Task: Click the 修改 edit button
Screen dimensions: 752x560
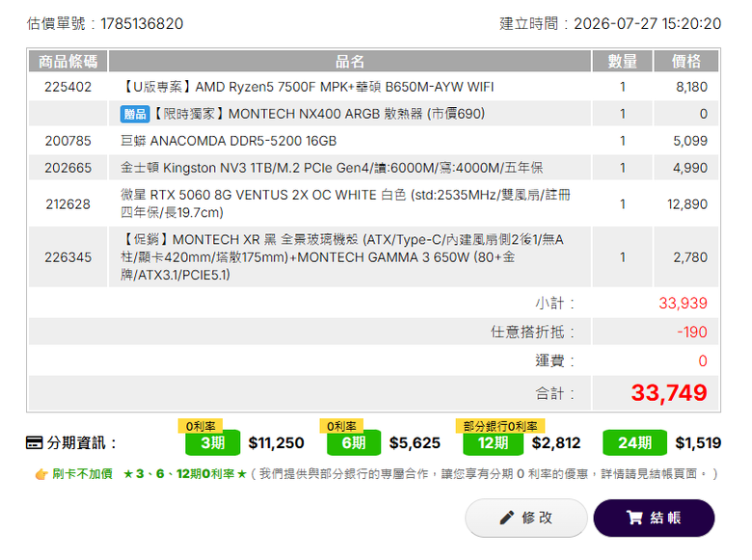Action: point(526,518)
